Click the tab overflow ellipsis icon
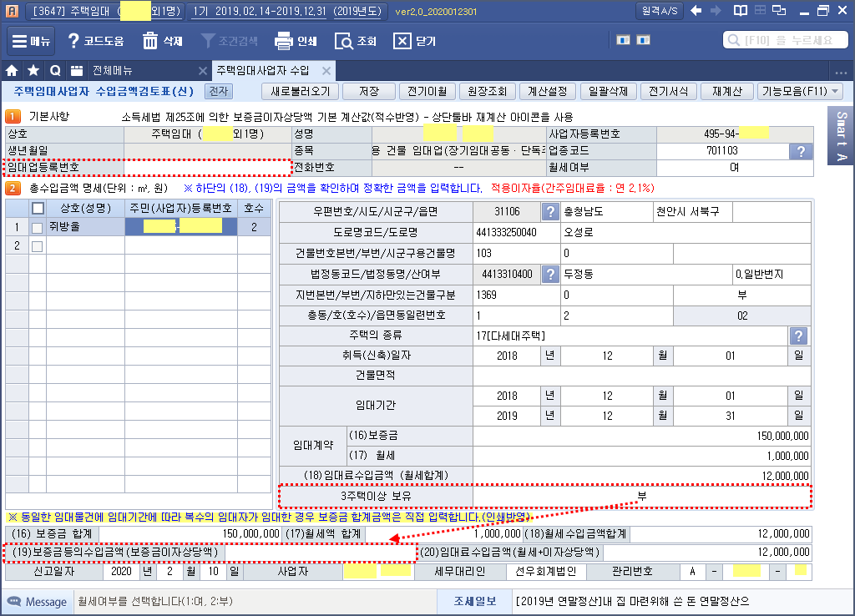The width and height of the screenshot is (855, 616). (841, 72)
